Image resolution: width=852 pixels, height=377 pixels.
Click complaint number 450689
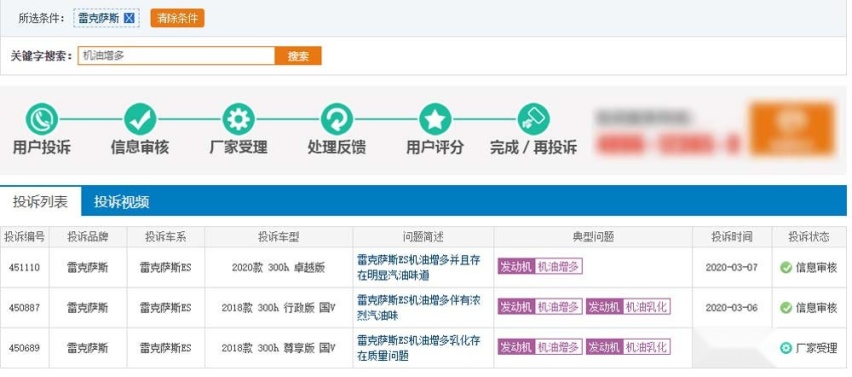click(24, 348)
